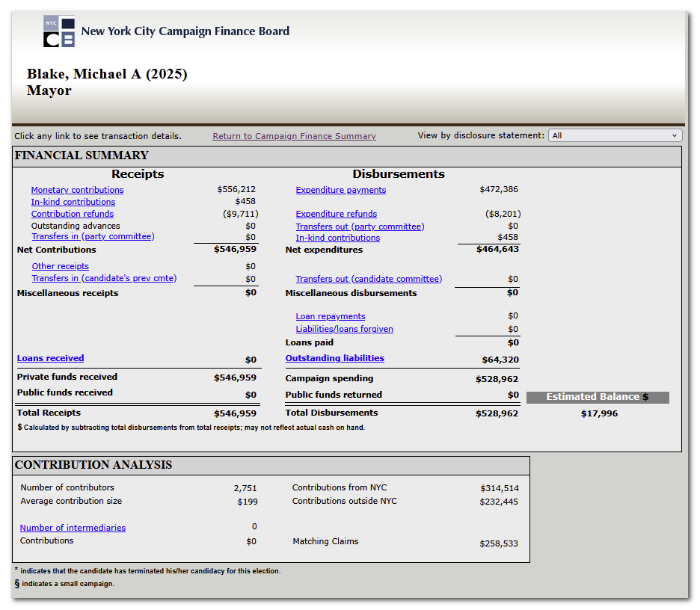Viewport: 700px width, 610px height.
Task: Click the Estimated Balance header
Action: click(598, 397)
